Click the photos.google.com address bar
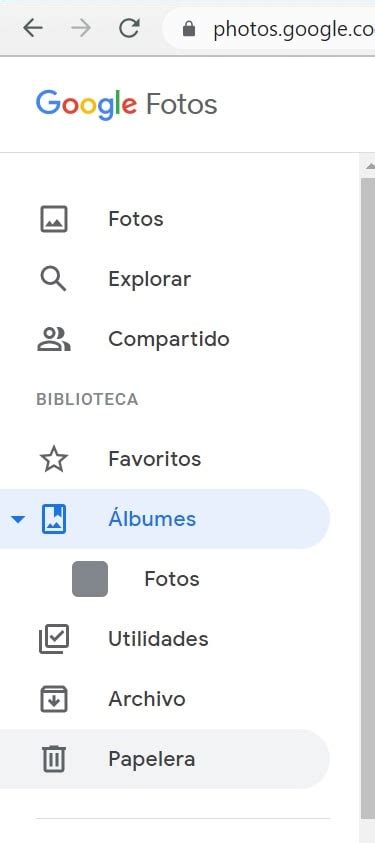The image size is (375, 843). tap(269, 30)
